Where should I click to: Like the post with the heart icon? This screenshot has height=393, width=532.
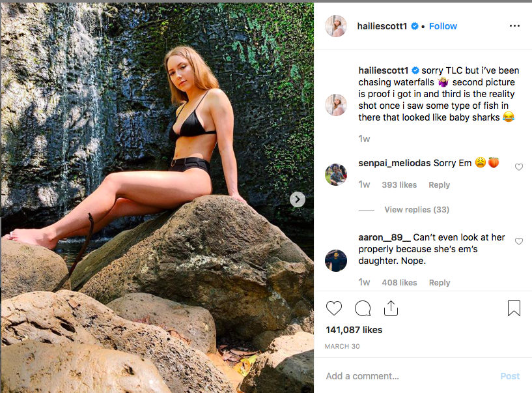[334, 308]
